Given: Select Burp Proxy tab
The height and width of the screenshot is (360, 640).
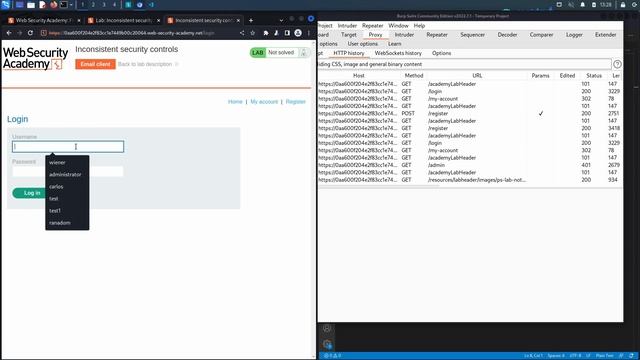Looking at the screenshot, I should click(376, 35).
